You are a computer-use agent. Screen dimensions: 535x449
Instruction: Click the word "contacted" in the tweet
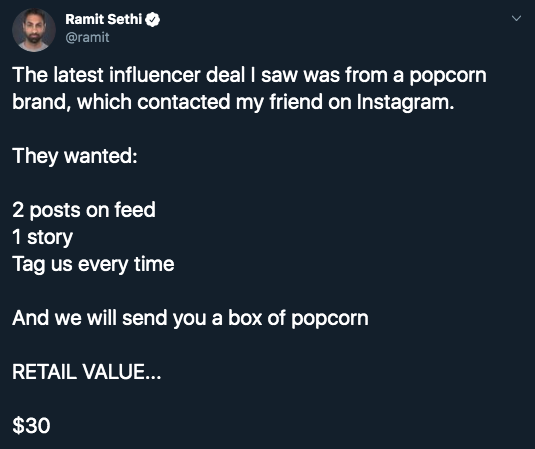coord(184,102)
